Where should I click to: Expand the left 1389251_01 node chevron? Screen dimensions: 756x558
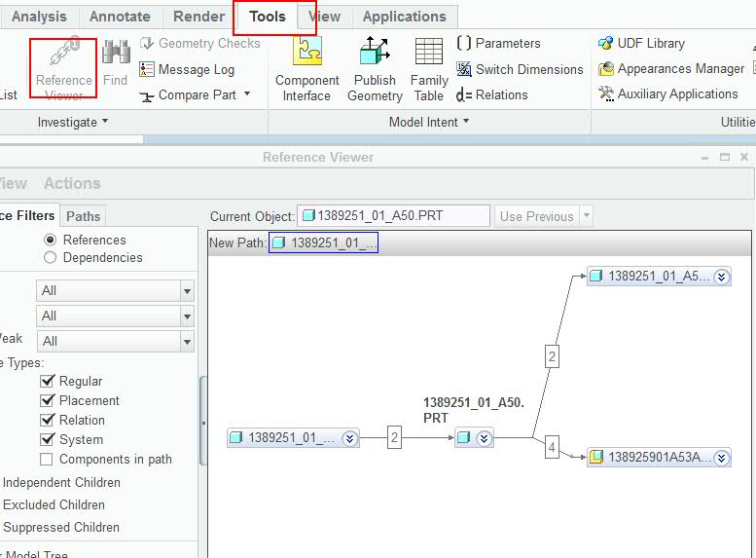[349, 438]
